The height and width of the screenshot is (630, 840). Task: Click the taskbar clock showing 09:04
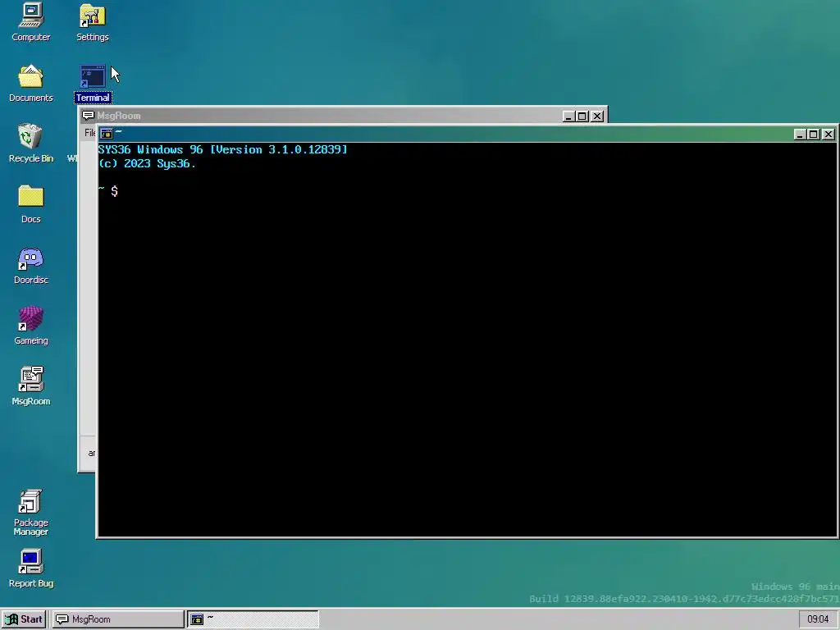click(x=818, y=619)
